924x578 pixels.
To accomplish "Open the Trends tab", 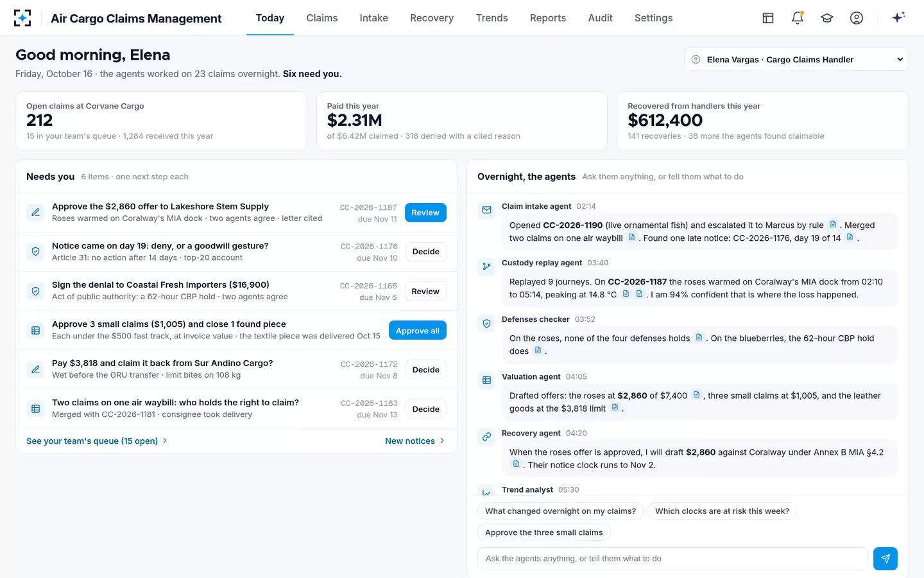I will point(492,18).
